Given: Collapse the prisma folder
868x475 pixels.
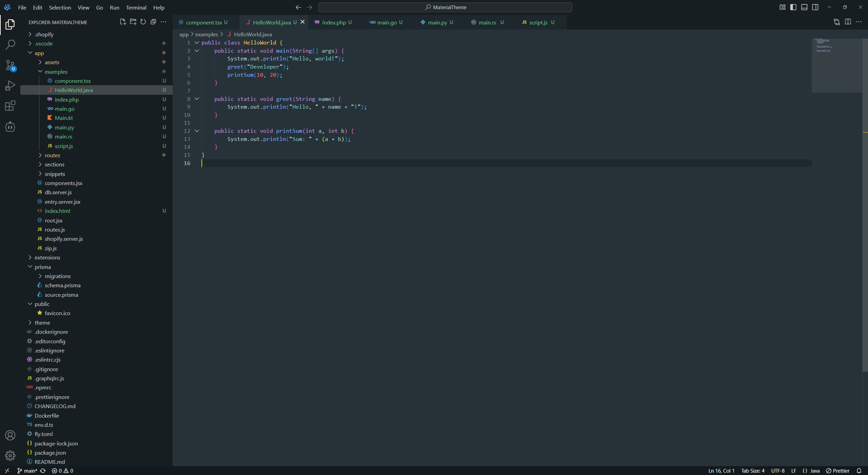Looking at the screenshot, I should [x=42, y=267].
